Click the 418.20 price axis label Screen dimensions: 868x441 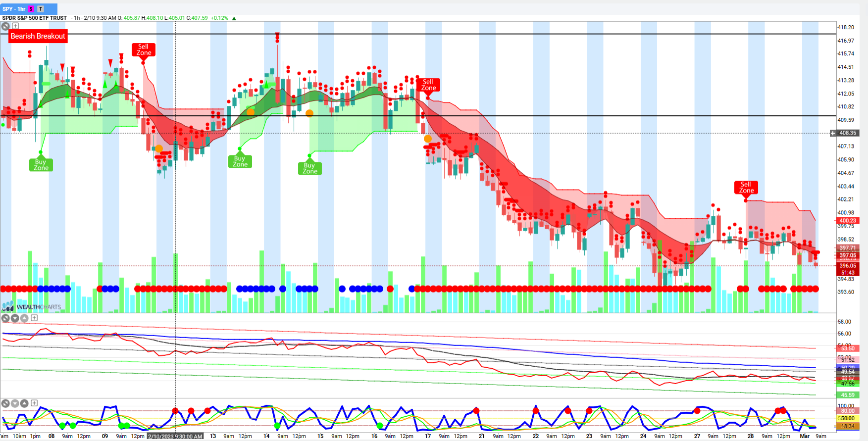click(846, 27)
